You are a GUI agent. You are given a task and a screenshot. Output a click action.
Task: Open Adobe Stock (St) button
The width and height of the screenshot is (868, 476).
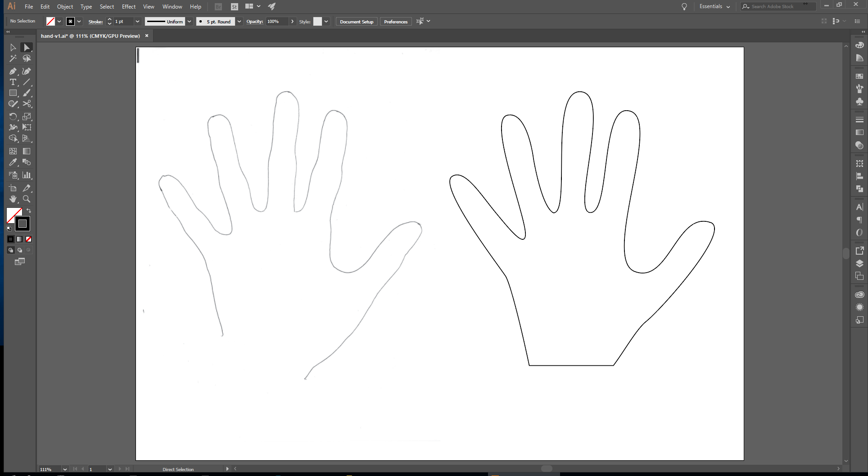pyautogui.click(x=235, y=7)
